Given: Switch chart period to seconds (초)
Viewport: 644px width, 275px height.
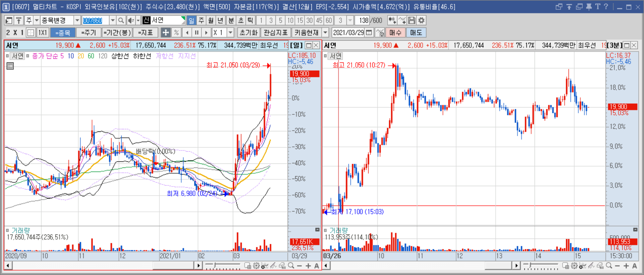Looking at the screenshot, I should click(241, 20).
